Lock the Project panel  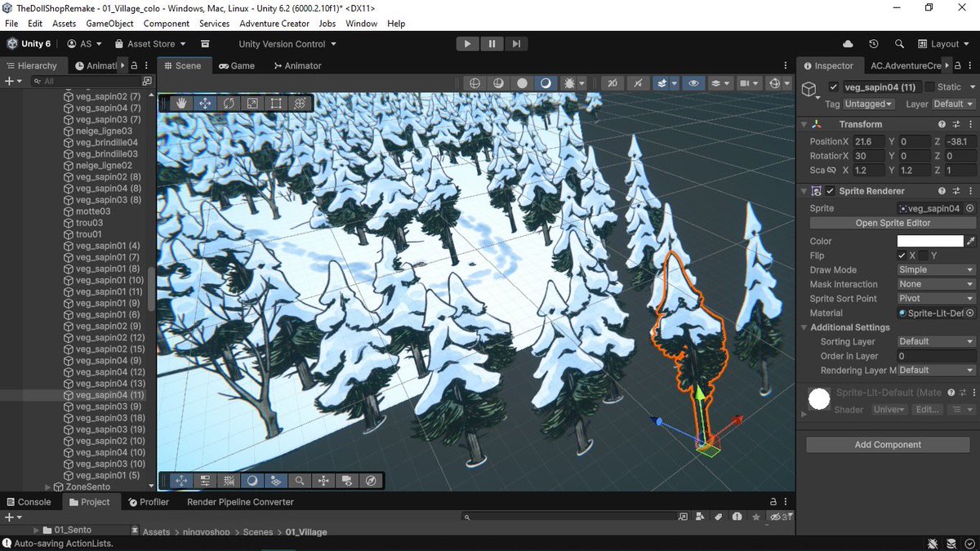tap(773, 502)
